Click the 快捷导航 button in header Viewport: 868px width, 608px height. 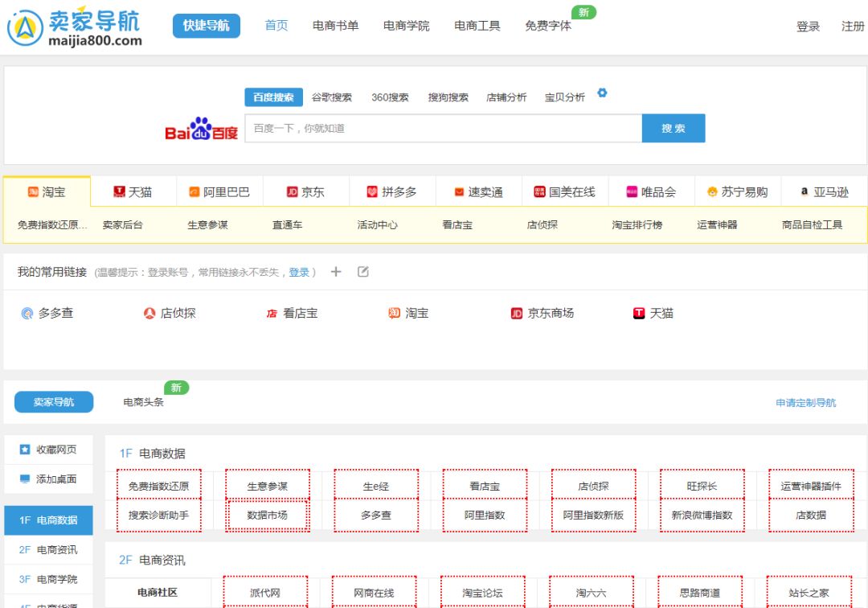(207, 26)
